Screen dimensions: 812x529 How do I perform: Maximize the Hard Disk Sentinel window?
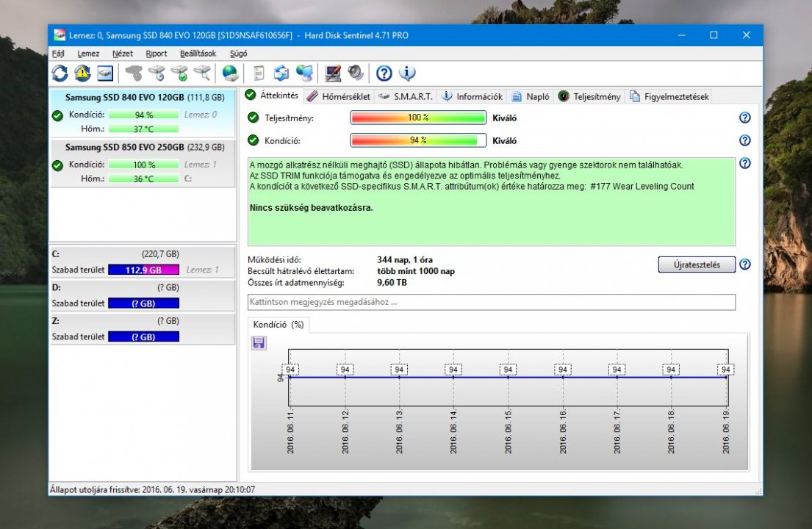pyautogui.click(x=714, y=35)
